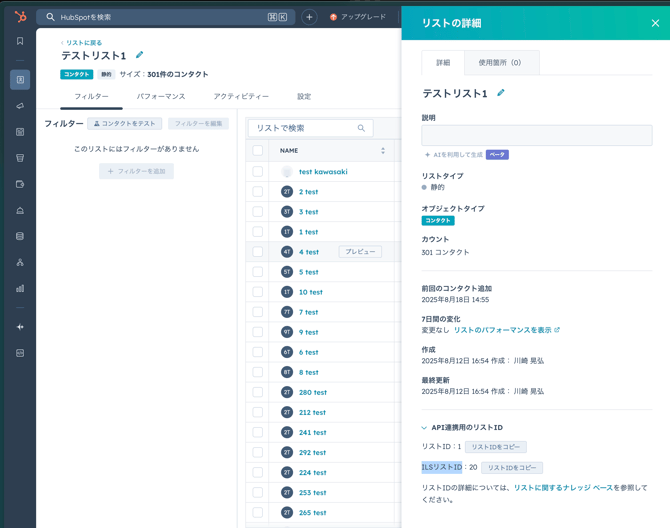Screen dimensions: 670x528
Task: Open the 253 test contact link
Action: pos(312,493)
